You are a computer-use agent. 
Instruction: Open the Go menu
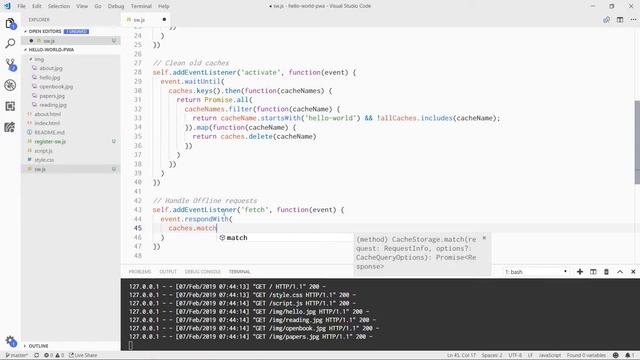coord(98,6)
